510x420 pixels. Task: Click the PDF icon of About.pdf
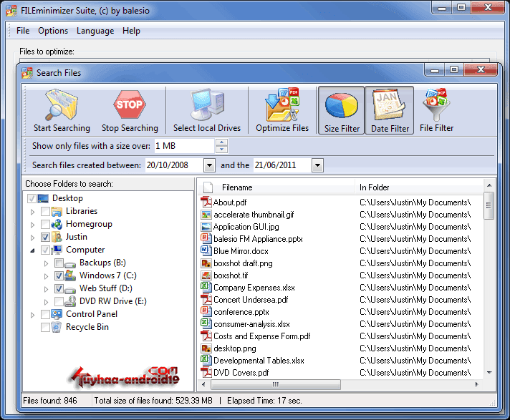point(206,202)
